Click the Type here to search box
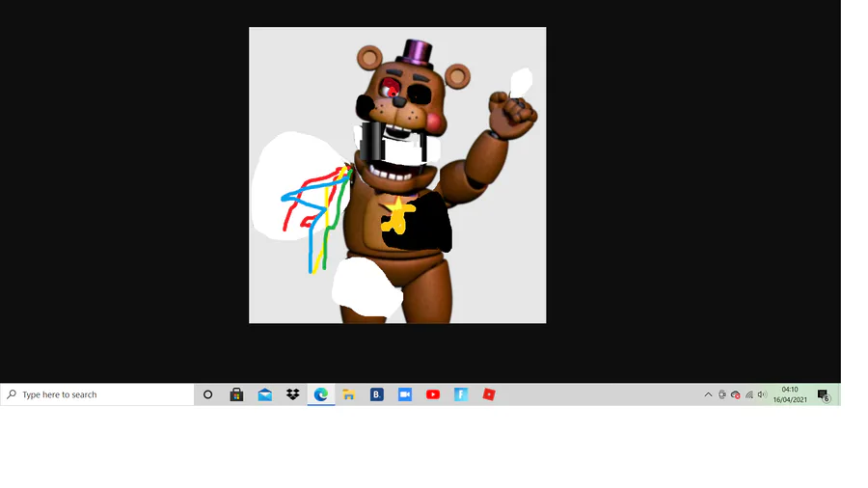868x488 pixels. pos(97,394)
